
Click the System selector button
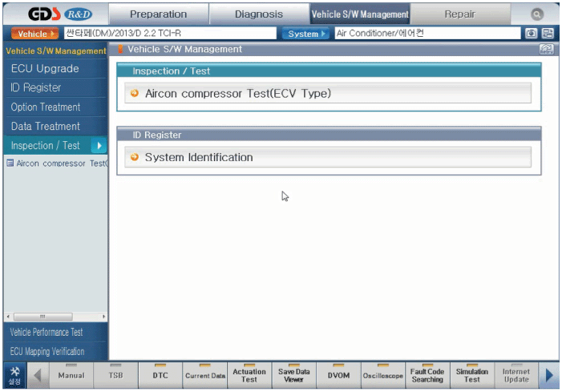click(305, 34)
